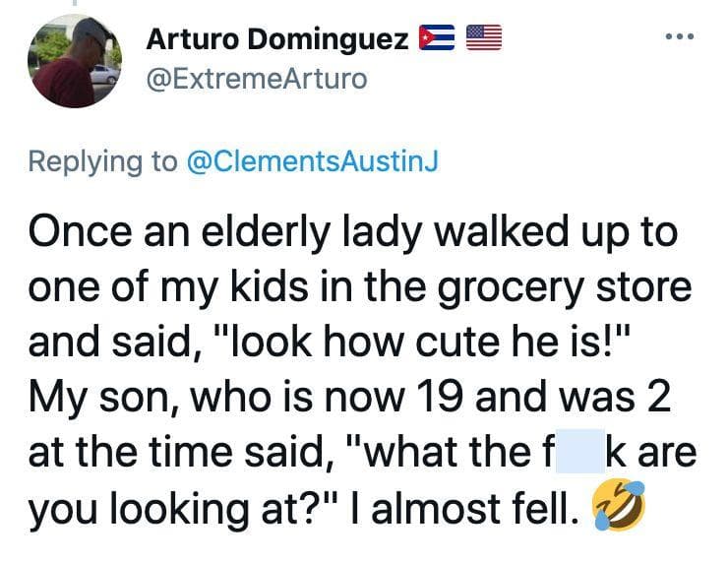Click the phrase 'I almost fell.'

[463, 508]
